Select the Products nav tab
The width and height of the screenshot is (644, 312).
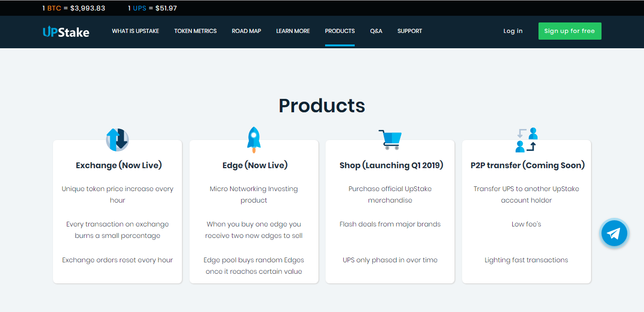(340, 31)
